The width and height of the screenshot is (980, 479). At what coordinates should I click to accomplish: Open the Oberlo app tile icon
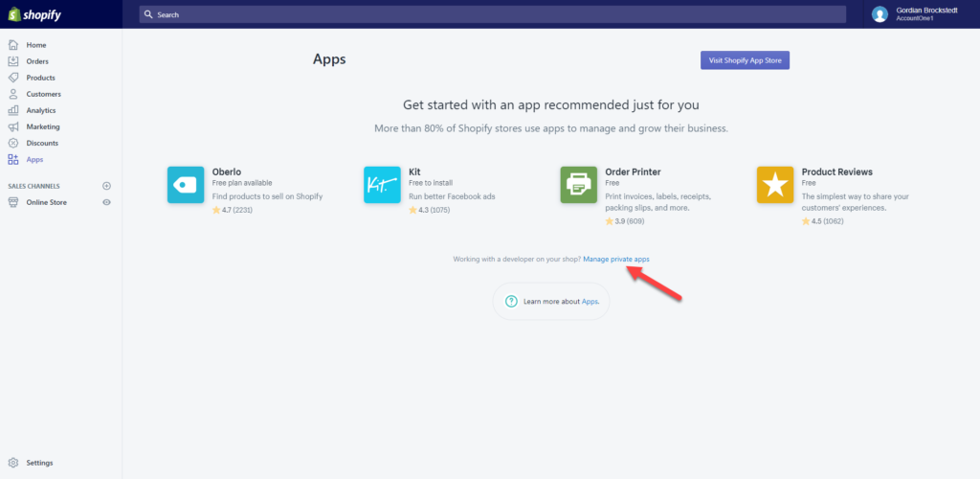coord(186,185)
